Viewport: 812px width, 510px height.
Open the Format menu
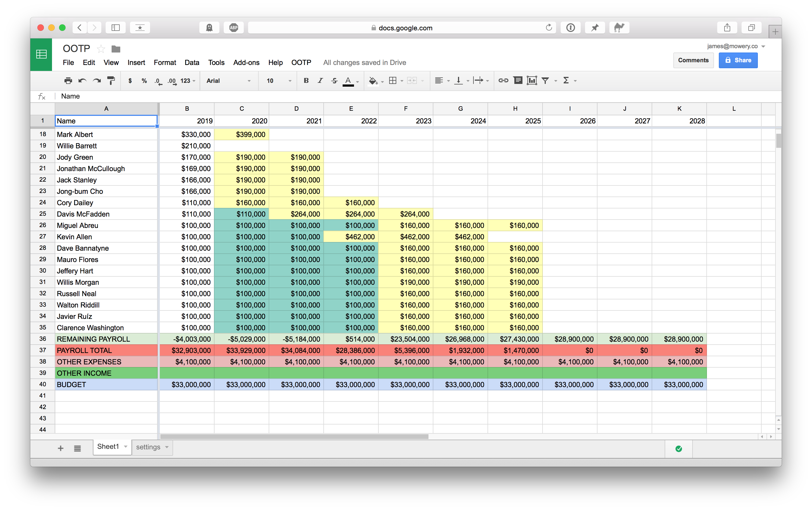click(x=165, y=62)
